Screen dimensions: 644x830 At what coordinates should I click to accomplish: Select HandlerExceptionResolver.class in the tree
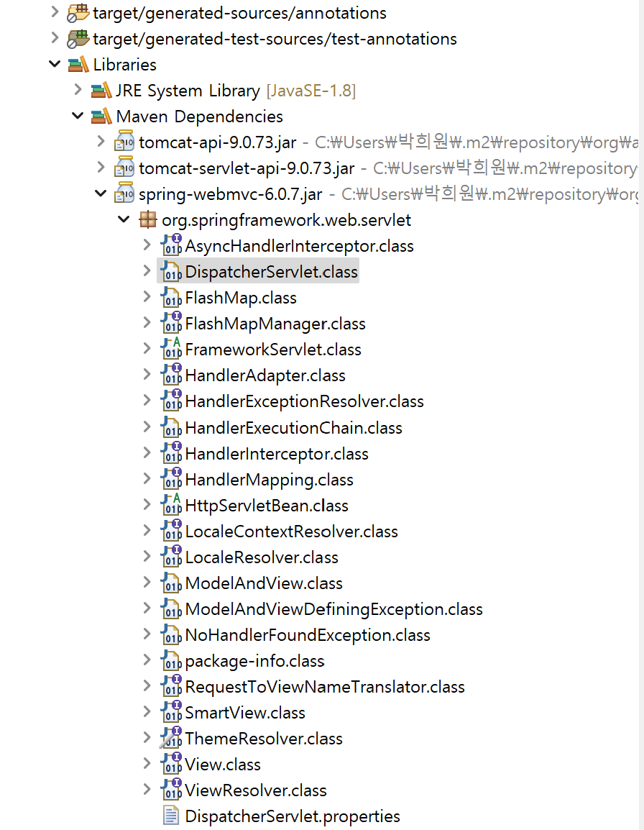point(304,402)
